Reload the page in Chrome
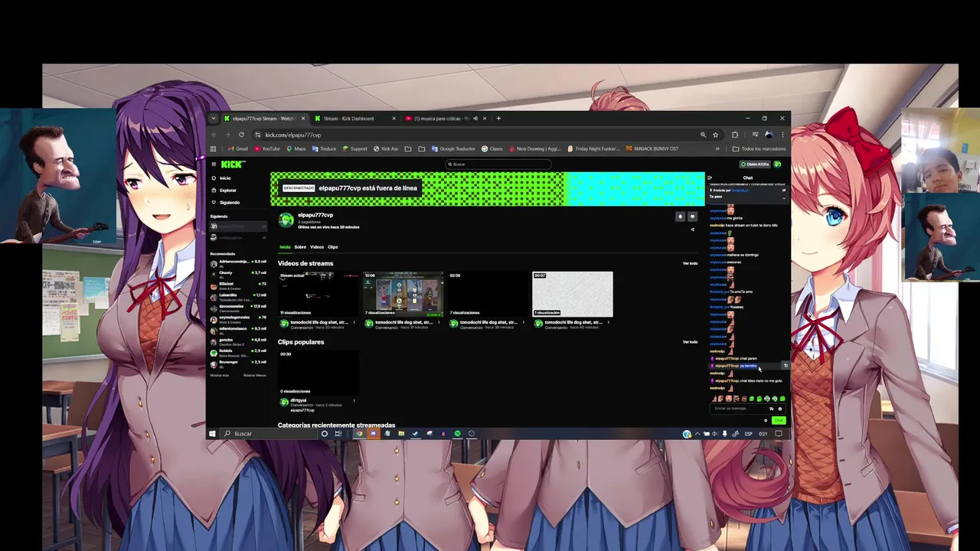Viewport: 980px width, 551px height. (x=241, y=135)
